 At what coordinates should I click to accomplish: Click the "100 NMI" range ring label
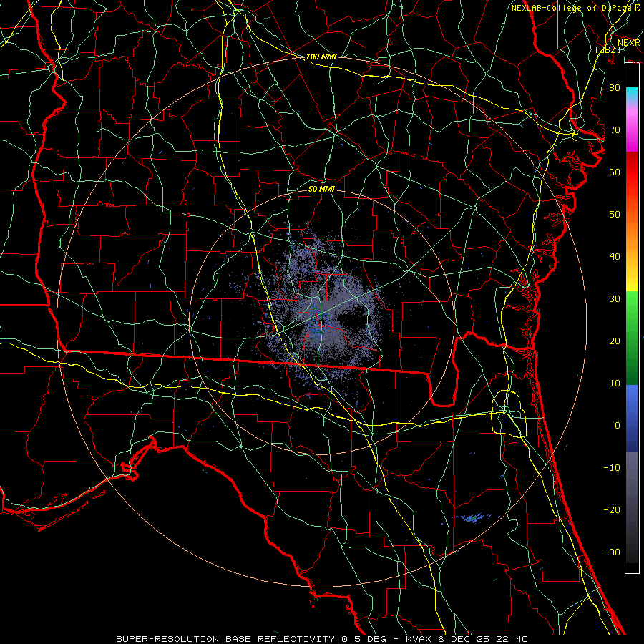[321, 57]
